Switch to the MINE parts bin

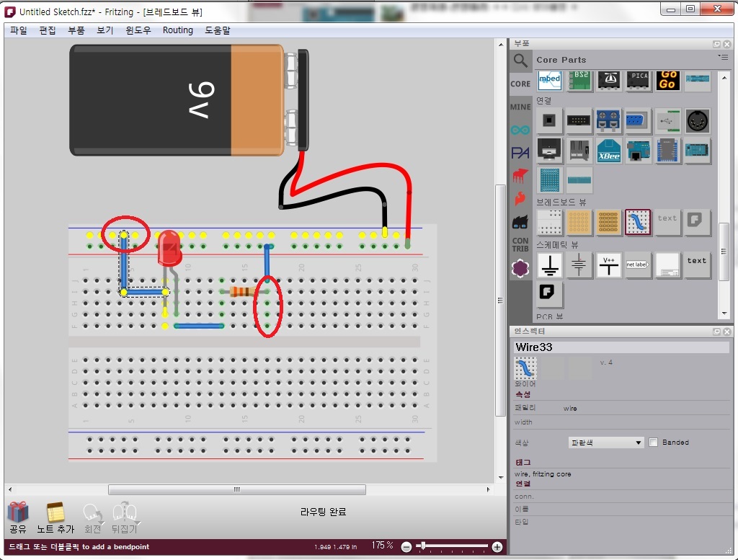pyautogui.click(x=520, y=107)
